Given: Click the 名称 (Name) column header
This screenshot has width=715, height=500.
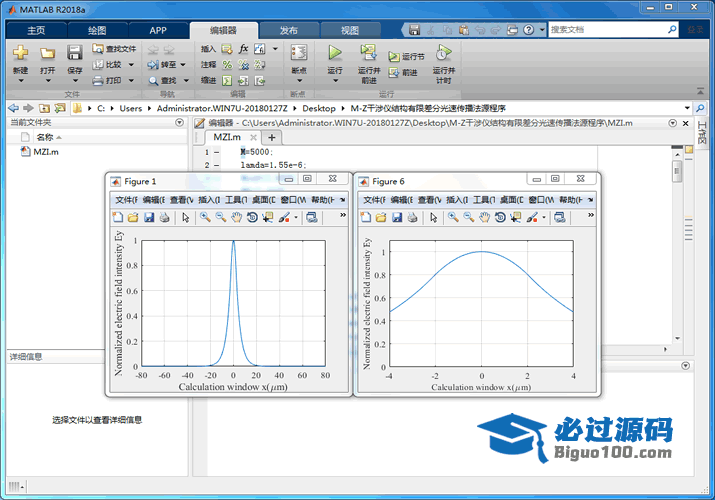Looking at the screenshot, I should point(45,137).
